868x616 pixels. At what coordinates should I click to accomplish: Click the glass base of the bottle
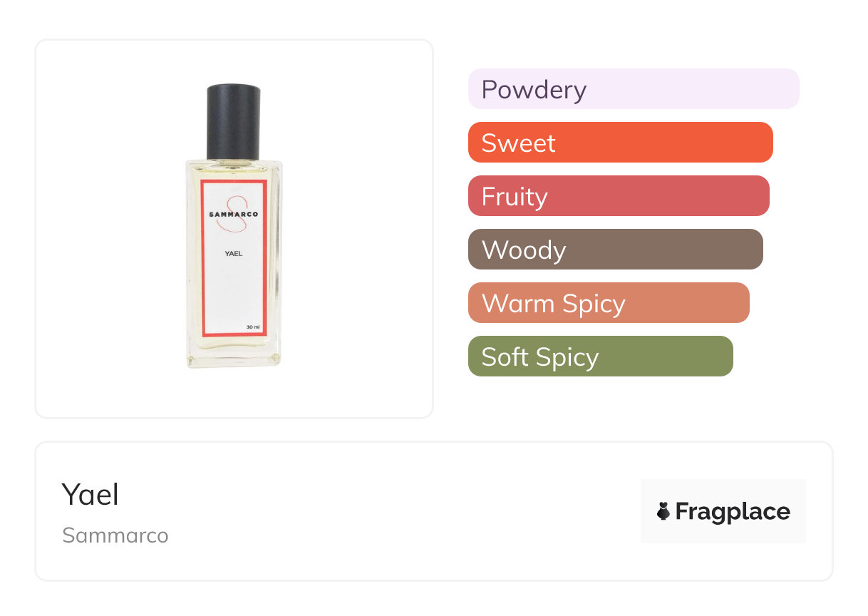pos(234,354)
